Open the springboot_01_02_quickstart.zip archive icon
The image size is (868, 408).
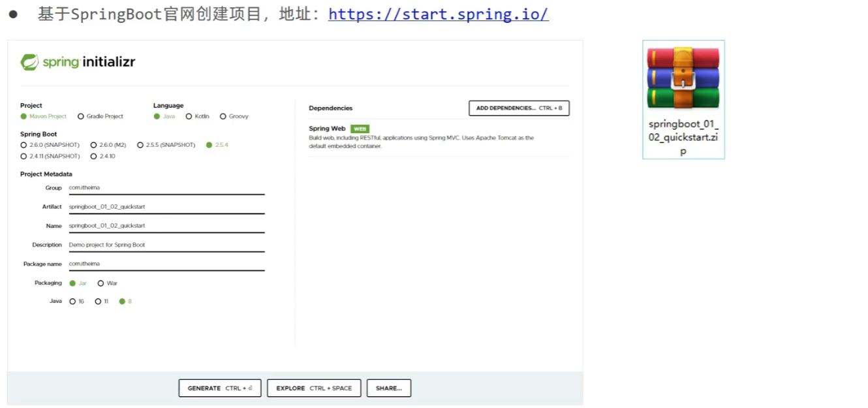pyautogui.click(x=683, y=99)
